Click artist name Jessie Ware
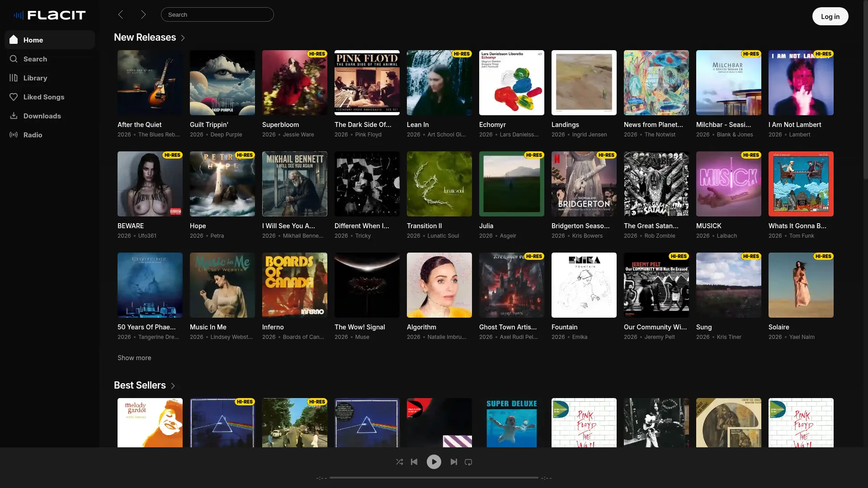This screenshot has width=868, height=488. point(298,135)
